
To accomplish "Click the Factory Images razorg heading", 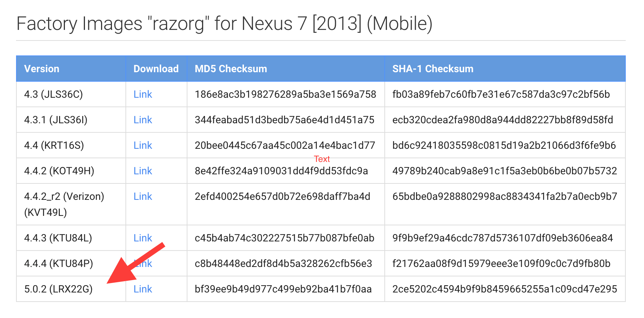I will (x=225, y=24).
